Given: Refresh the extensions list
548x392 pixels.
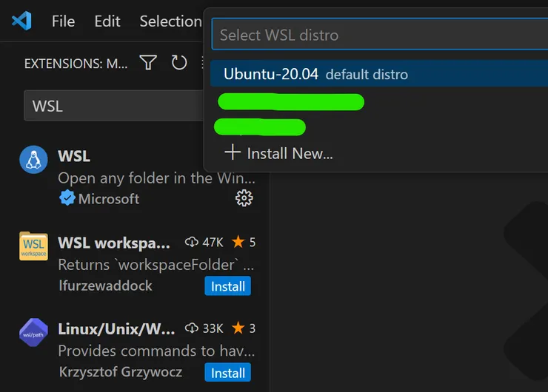Looking at the screenshot, I should click(179, 63).
